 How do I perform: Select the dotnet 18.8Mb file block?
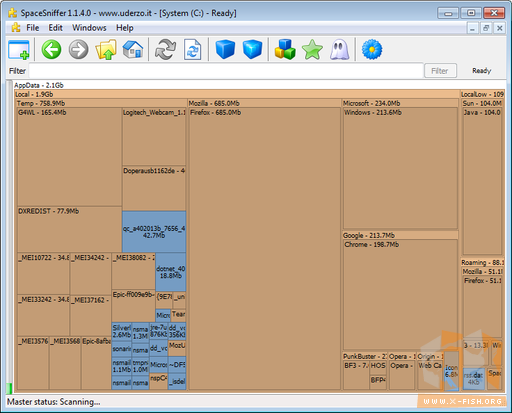click(171, 272)
